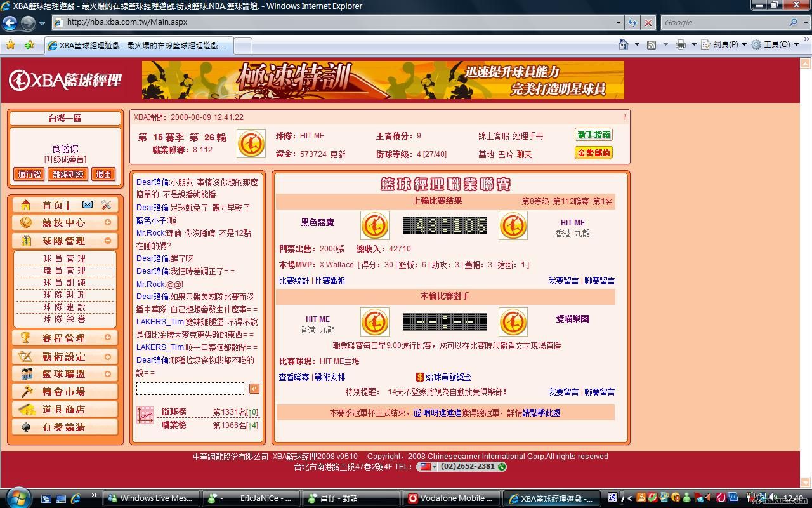Open the Windows Start orb

tap(17, 497)
